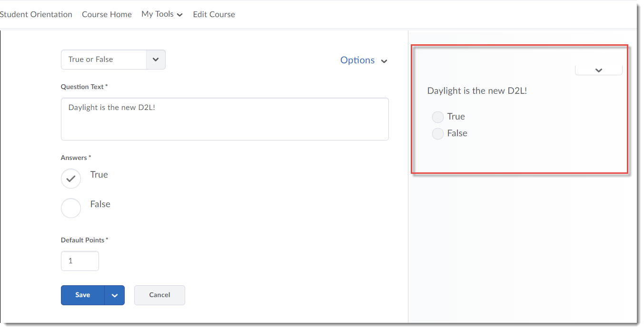Image resolution: width=644 pixels, height=330 pixels.
Task: Mark False as correct with its empty circle
Action: click(x=71, y=208)
